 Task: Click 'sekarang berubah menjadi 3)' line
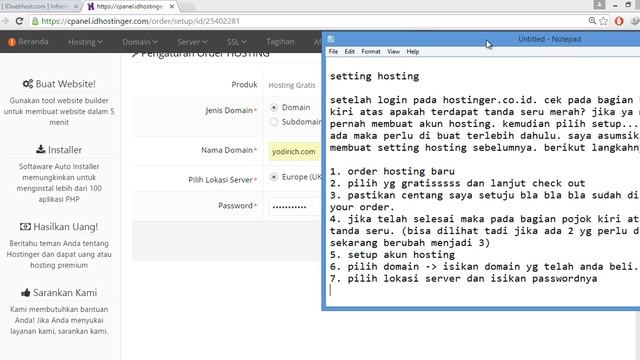(410, 243)
